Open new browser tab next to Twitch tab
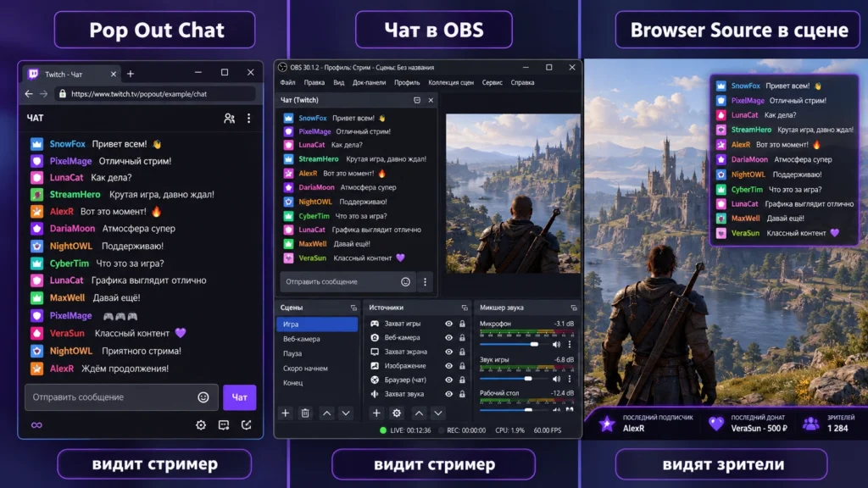868x488 pixels. coord(131,74)
